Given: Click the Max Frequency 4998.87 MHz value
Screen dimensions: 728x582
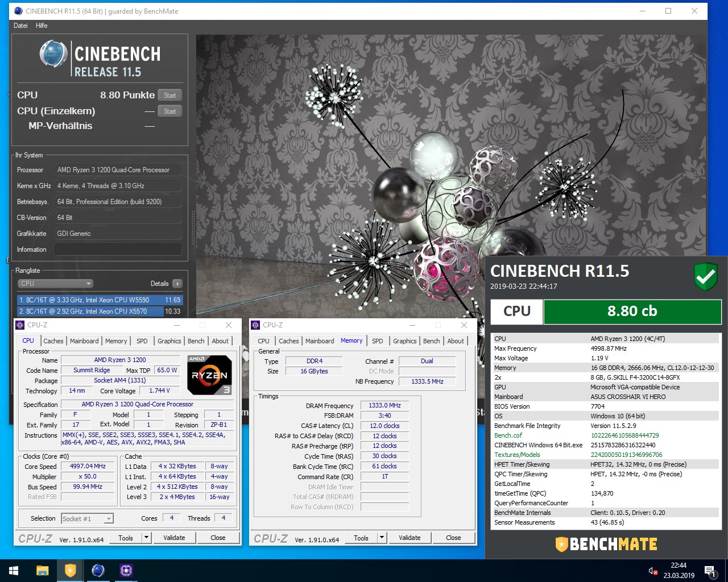Looking at the screenshot, I should pyautogui.click(x=609, y=348).
